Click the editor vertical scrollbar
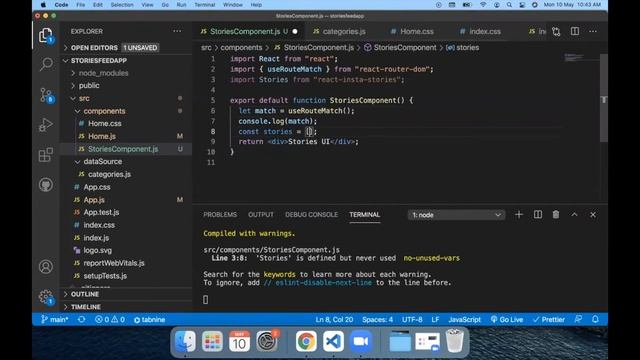 604,98
